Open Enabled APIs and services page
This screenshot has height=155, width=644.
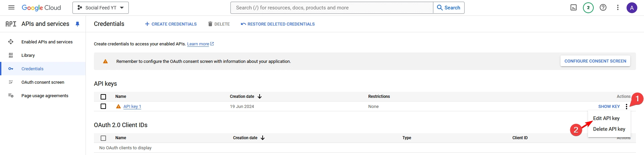pyautogui.click(x=47, y=42)
